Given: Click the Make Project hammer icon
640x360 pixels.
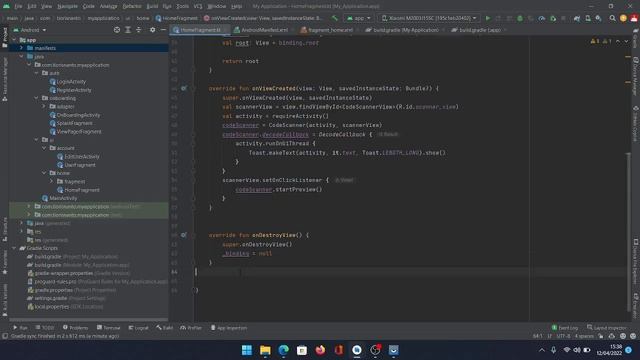Looking at the screenshot, I should click(335, 18).
